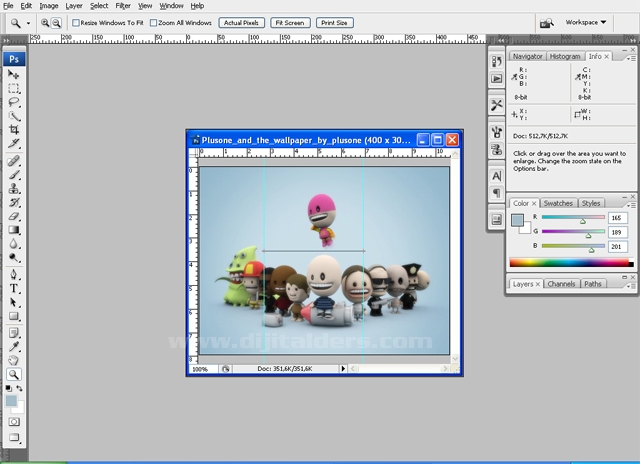The image size is (640, 464).
Task: Open the File menu
Action: click(8, 6)
